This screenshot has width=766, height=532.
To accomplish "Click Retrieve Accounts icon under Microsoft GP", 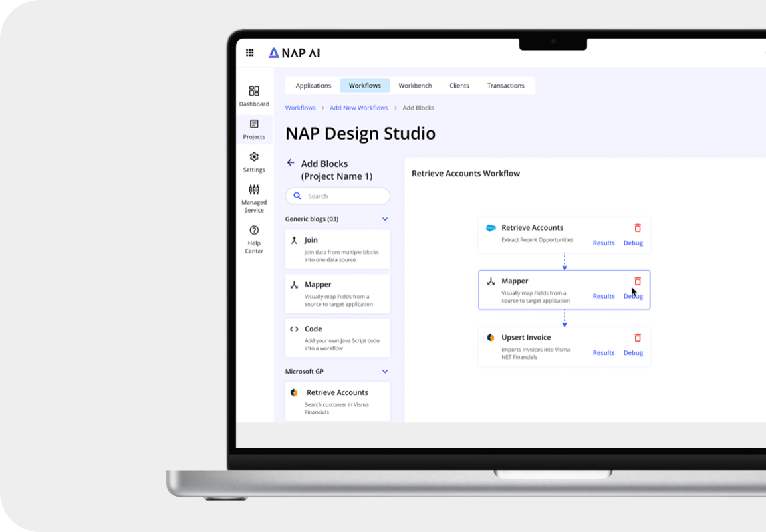I will point(294,393).
